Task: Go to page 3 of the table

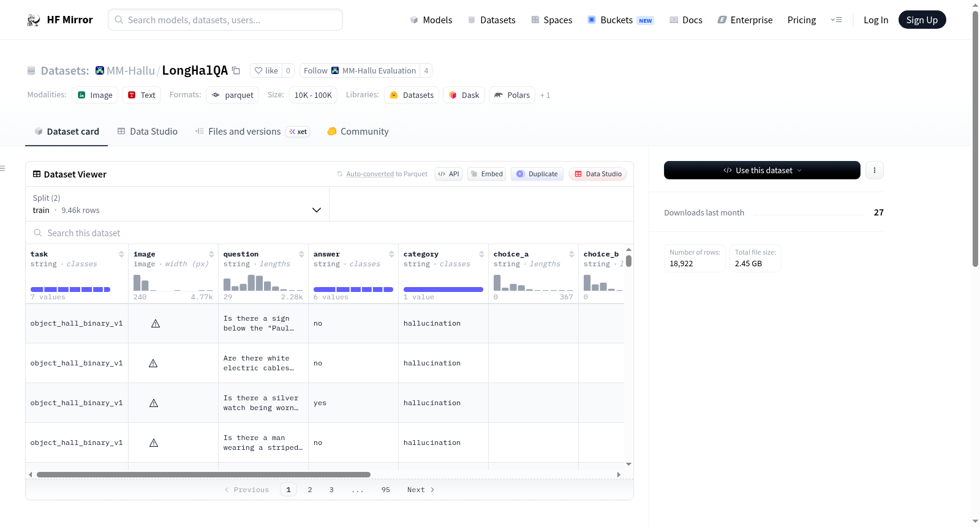Action: coord(331,490)
